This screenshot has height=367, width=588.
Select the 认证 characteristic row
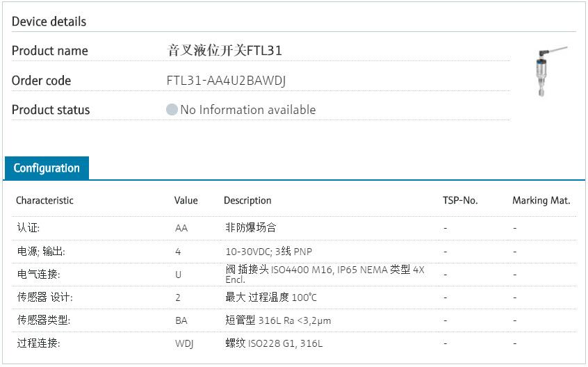click(31, 227)
